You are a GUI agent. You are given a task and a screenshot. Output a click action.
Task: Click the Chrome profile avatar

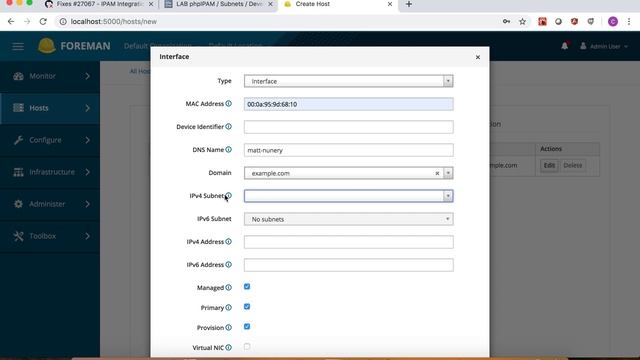point(613,22)
